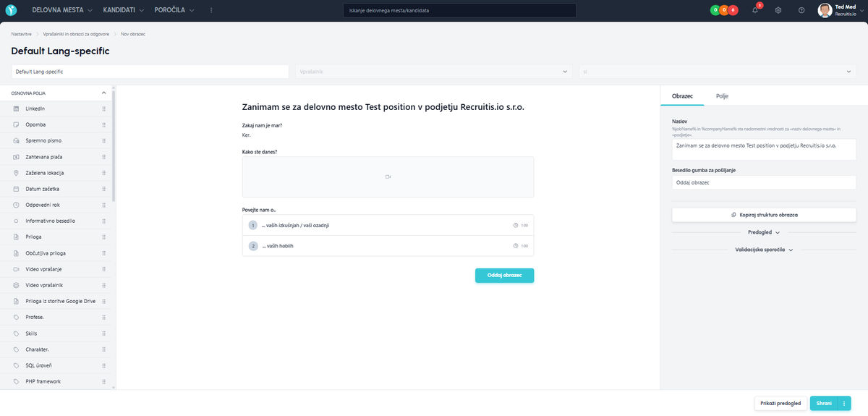
Task: Click the drag handle beside Priloga
Action: pyautogui.click(x=104, y=237)
